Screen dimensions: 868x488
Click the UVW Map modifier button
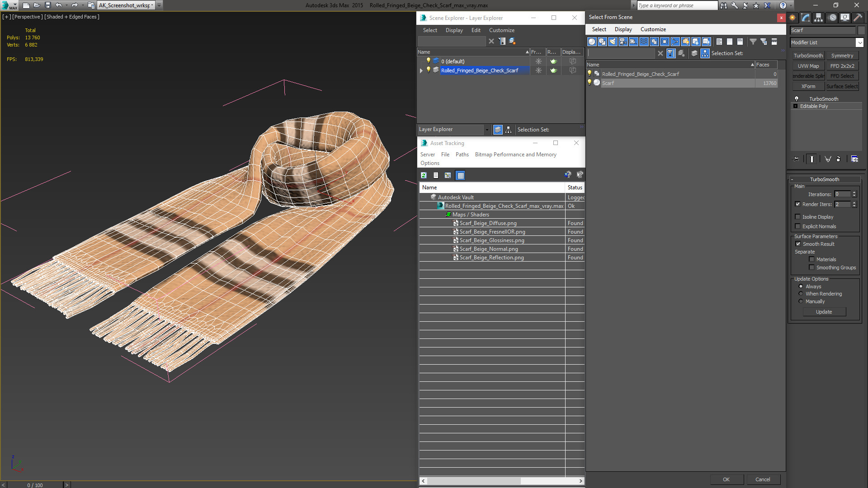point(808,66)
